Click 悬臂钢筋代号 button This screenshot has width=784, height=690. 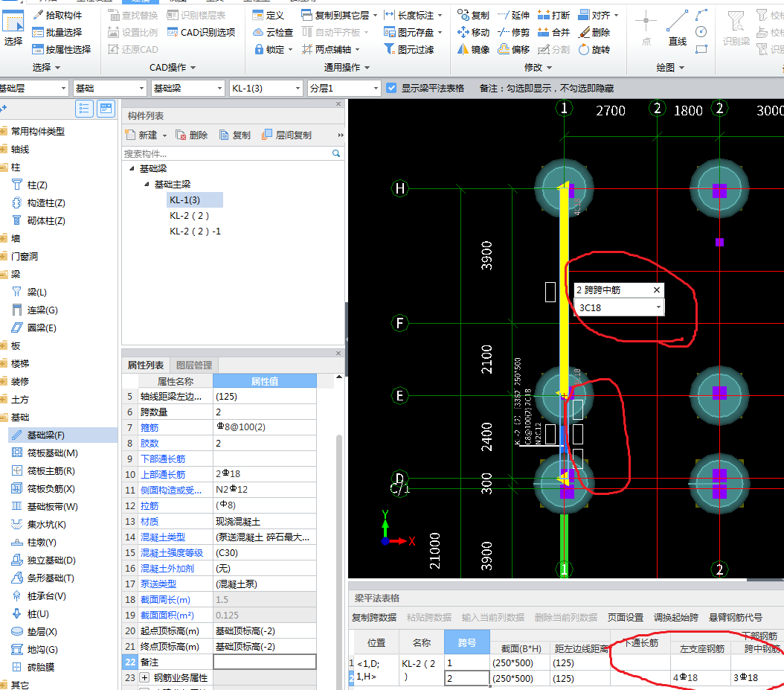coord(736,618)
